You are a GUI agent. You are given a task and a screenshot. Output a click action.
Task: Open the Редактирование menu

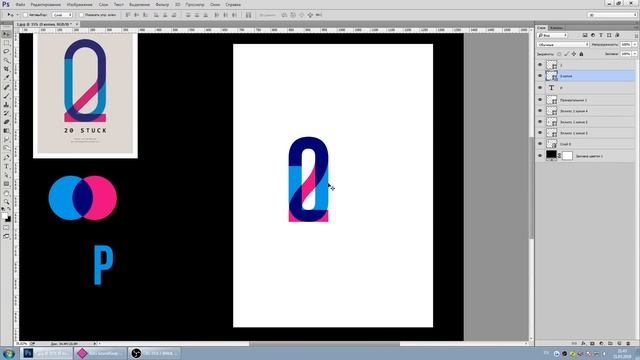(x=46, y=4)
